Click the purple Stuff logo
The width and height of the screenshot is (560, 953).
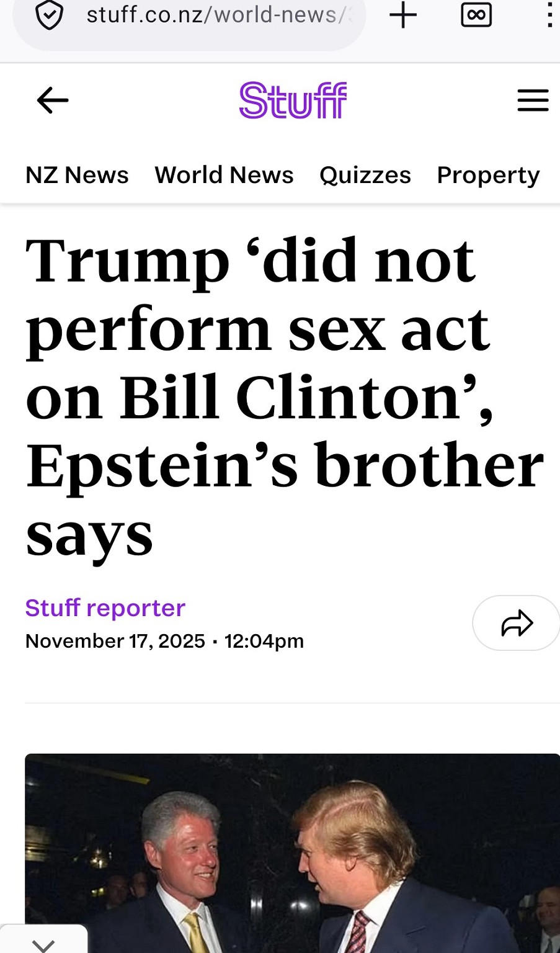tap(293, 101)
